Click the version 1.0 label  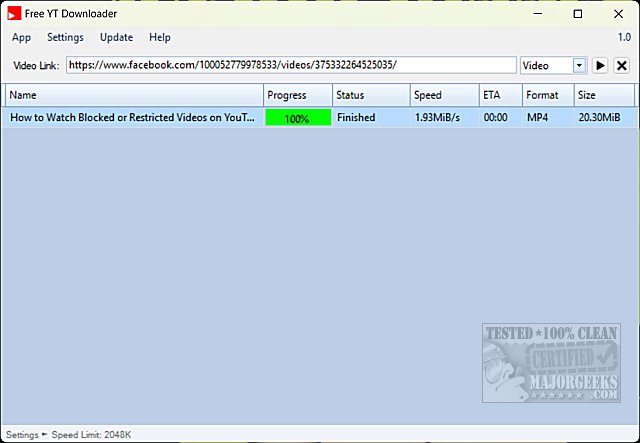(x=624, y=37)
